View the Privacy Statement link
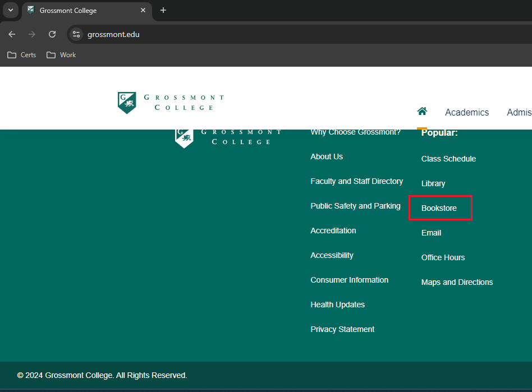Screen dimensions: 532x392 click(x=342, y=329)
